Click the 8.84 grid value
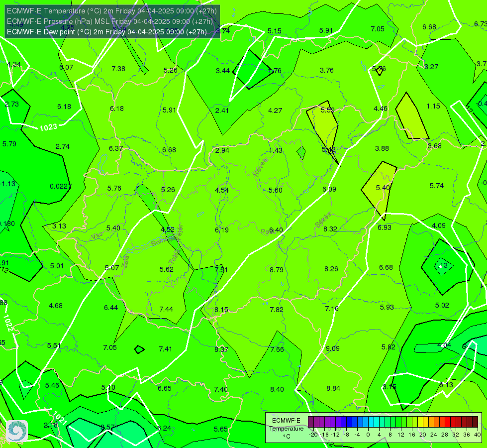Screen dimensions: 487x448 333,388
